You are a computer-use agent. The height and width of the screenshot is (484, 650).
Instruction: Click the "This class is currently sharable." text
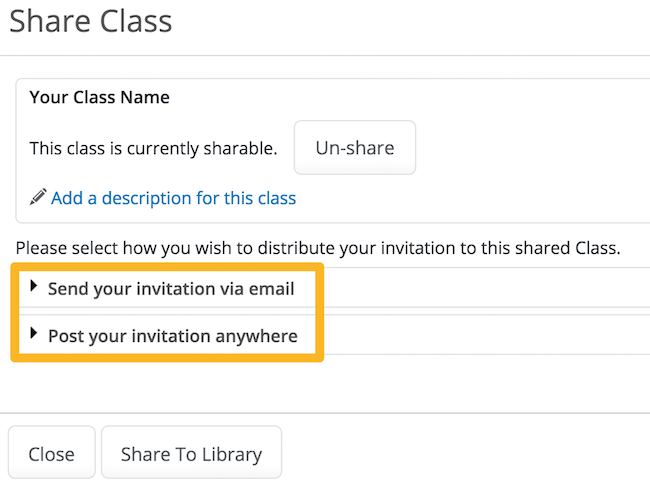(153, 148)
